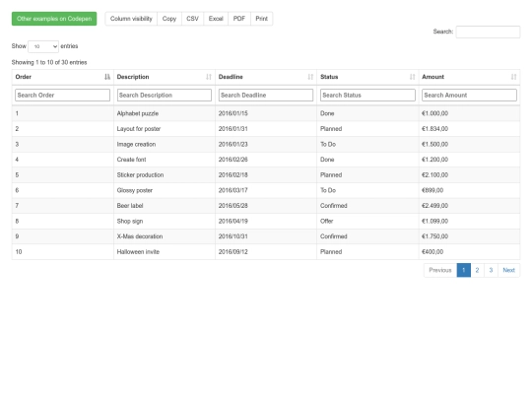Screen dimensions: 532x399
Task: Click the Copy export button
Action: point(169,19)
